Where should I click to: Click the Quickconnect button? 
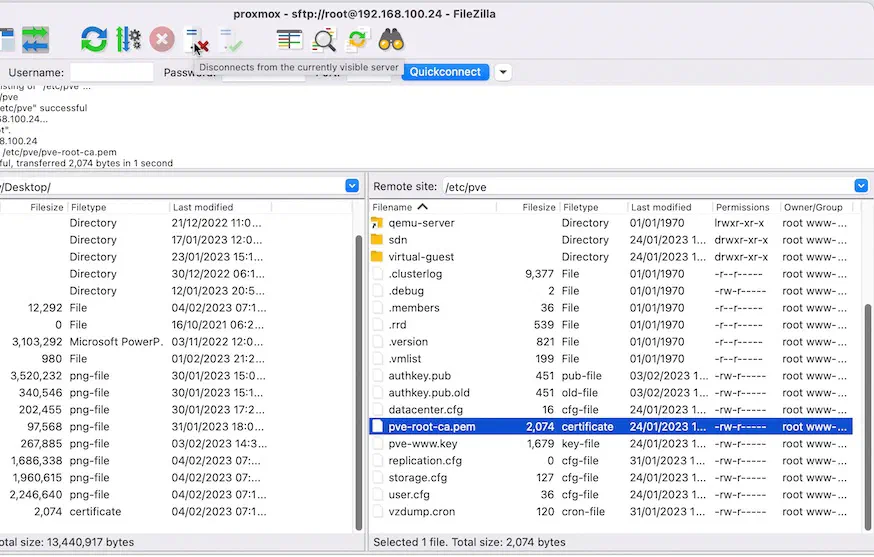(x=445, y=72)
